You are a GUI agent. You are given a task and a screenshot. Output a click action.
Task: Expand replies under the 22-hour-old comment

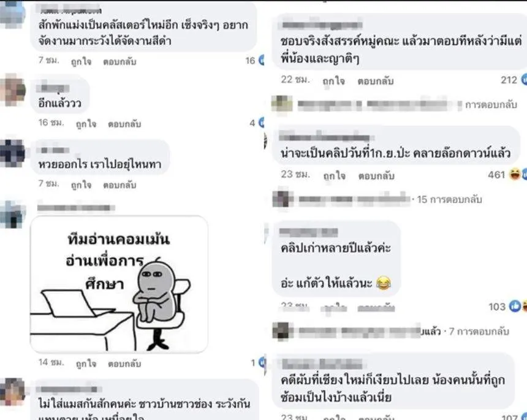click(491, 105)
